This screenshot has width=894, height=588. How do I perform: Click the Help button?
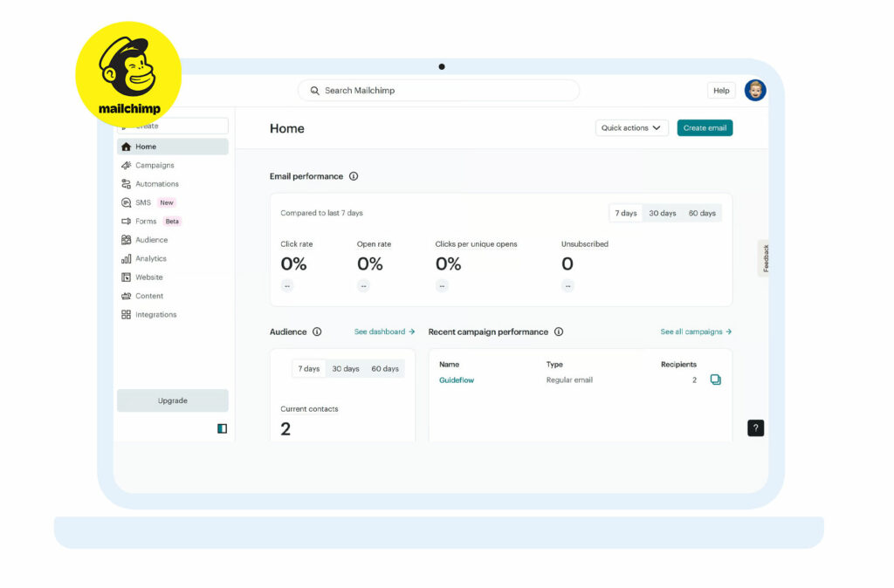point(721,91)
